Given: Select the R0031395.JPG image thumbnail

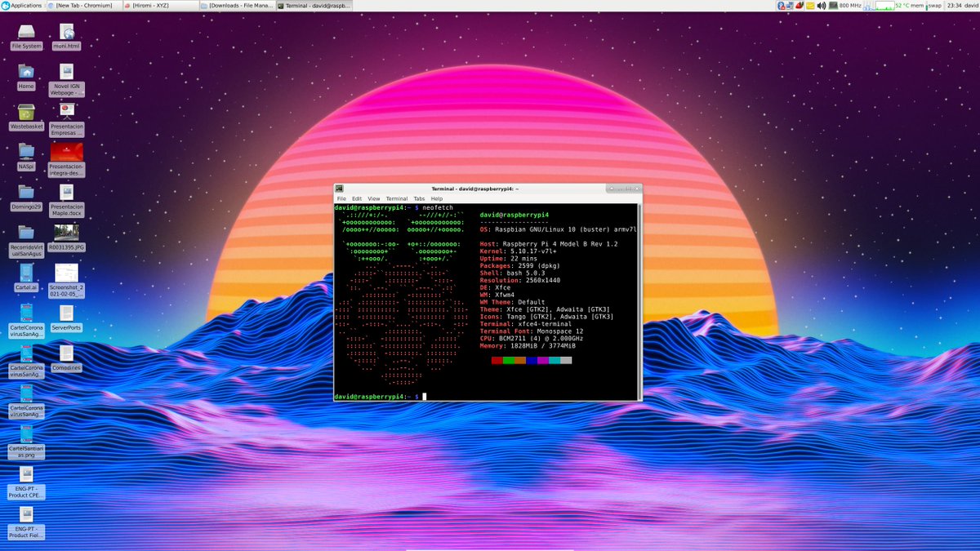Looking at the screenshot, I should click(x=66, y=232).
